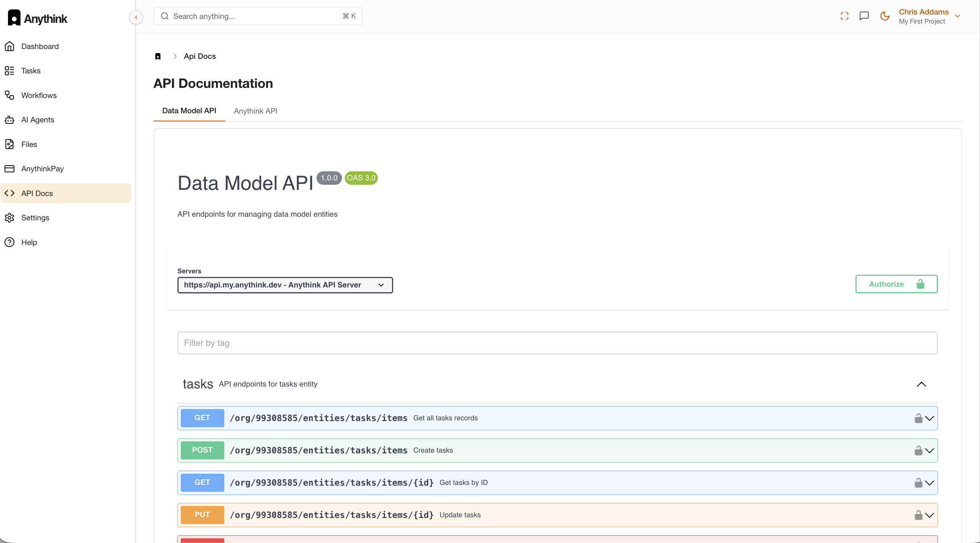Toggle dark mode with the moon icon
This screenshot has width=980, height=543.
click(x=885, y=16)
